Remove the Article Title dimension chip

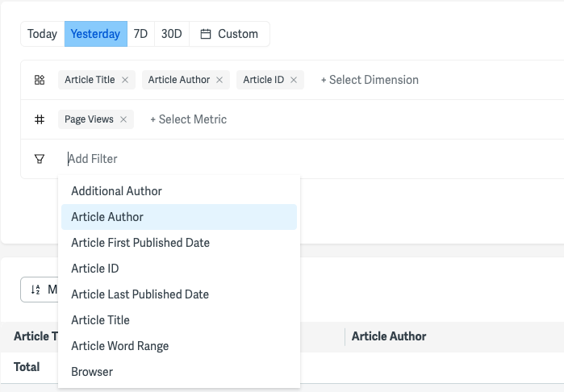(x=125, y=80)
